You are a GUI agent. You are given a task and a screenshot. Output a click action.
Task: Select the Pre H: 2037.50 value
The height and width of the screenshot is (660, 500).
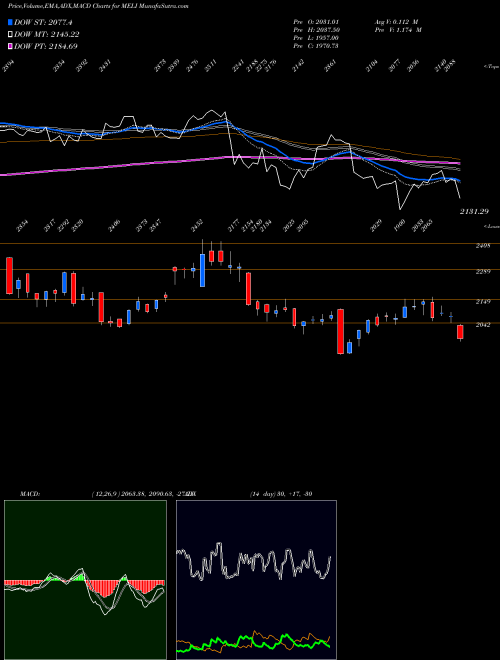(317, 30)
